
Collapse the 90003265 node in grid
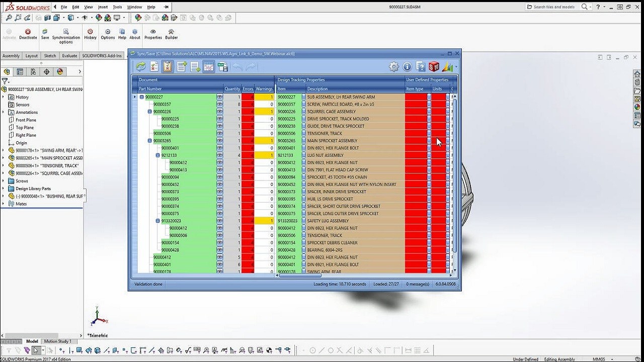point(149,141)
